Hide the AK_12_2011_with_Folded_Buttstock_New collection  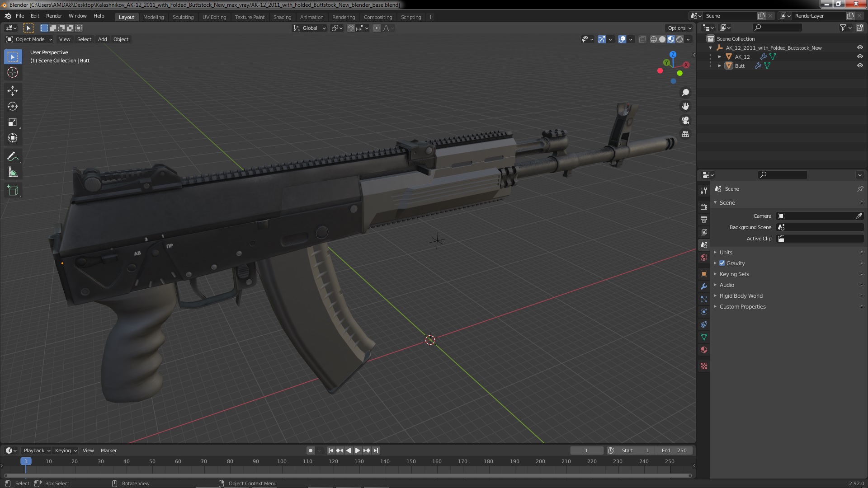(x=859, y=47)
